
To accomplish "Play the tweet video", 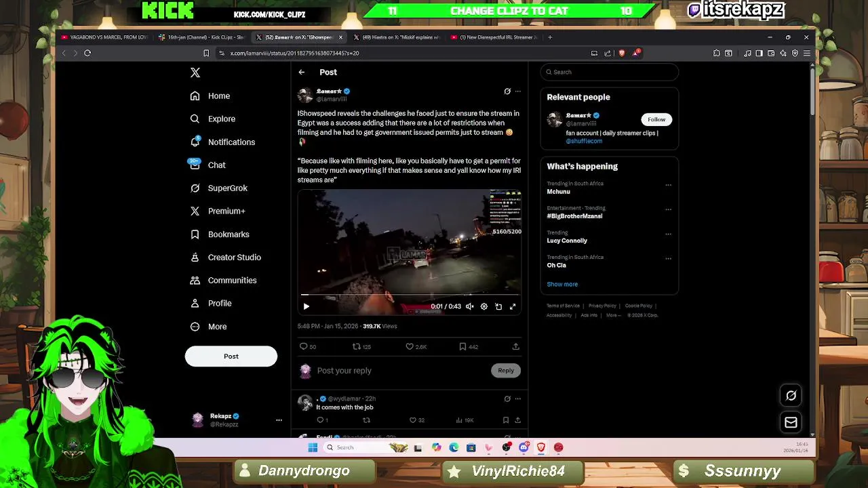I will [x=306, y=306].
